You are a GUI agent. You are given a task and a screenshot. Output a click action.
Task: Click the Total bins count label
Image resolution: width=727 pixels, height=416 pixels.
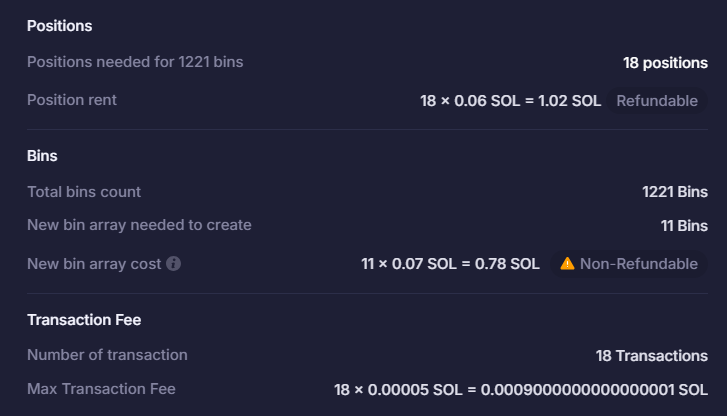[84, 191]
